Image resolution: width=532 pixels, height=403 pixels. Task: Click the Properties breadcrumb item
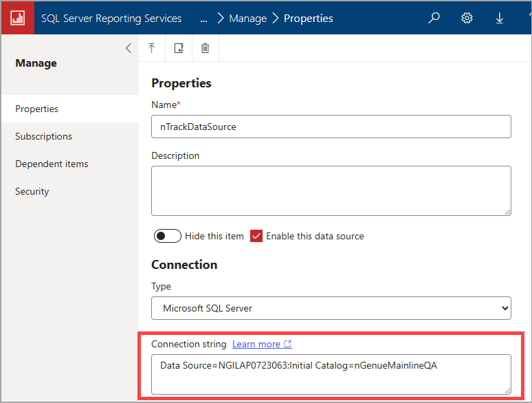(309, 19)
